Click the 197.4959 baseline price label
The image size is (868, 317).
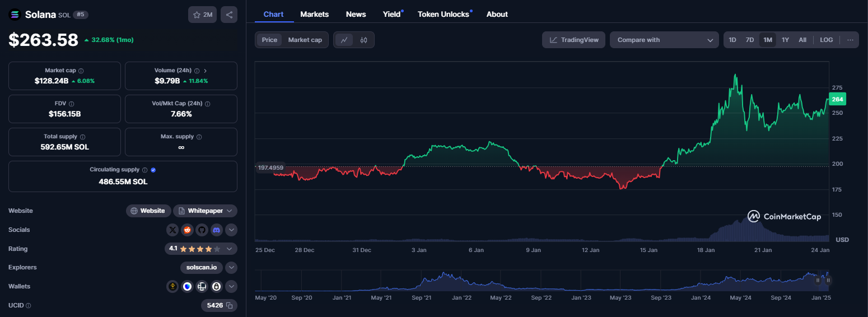point(269,167)
